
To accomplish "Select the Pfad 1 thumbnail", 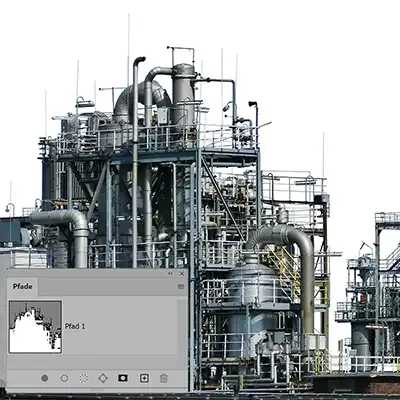I will [35, 327].
